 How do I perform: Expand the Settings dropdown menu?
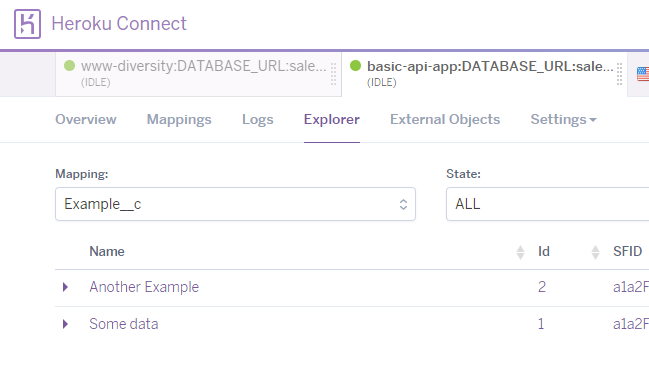click(563, 120)
